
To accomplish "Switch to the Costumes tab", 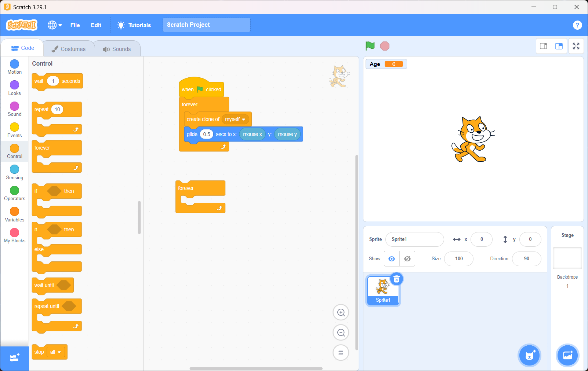I will pyautogui.click(x=69, y=49).
